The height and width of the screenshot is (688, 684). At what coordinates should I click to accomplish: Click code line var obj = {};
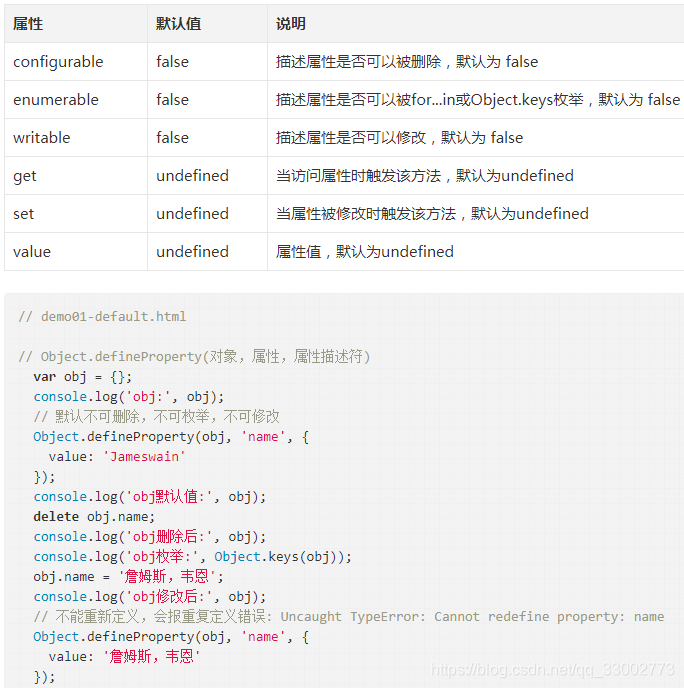pos(82,376)
